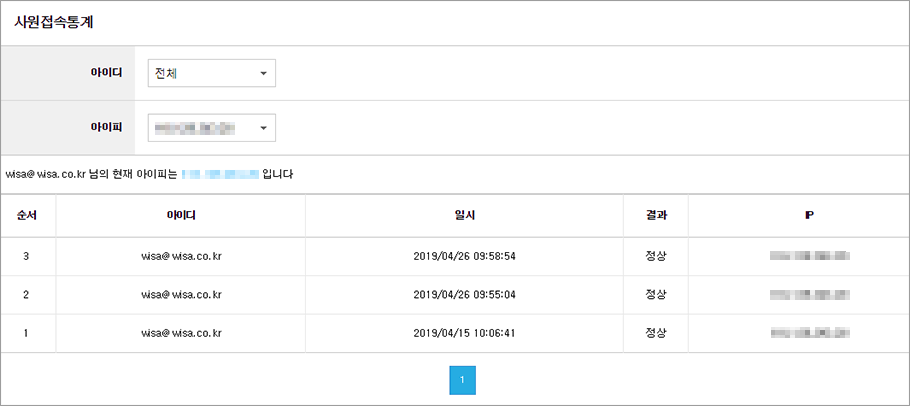Image resolution: width=910 pixels, height=406 pixels.
Task: Click the IP column header
Action: click(809, 215)
